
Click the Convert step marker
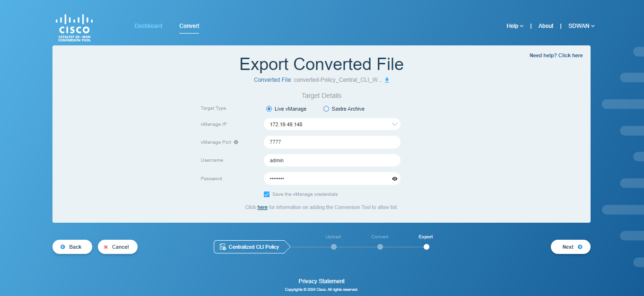coord(380,247)
